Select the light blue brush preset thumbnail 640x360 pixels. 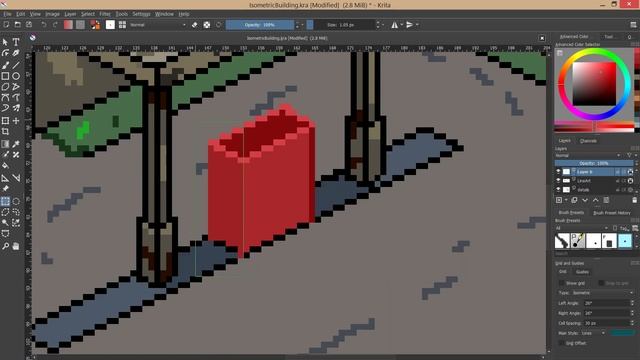pyautogui.click(x=625, y=241)
